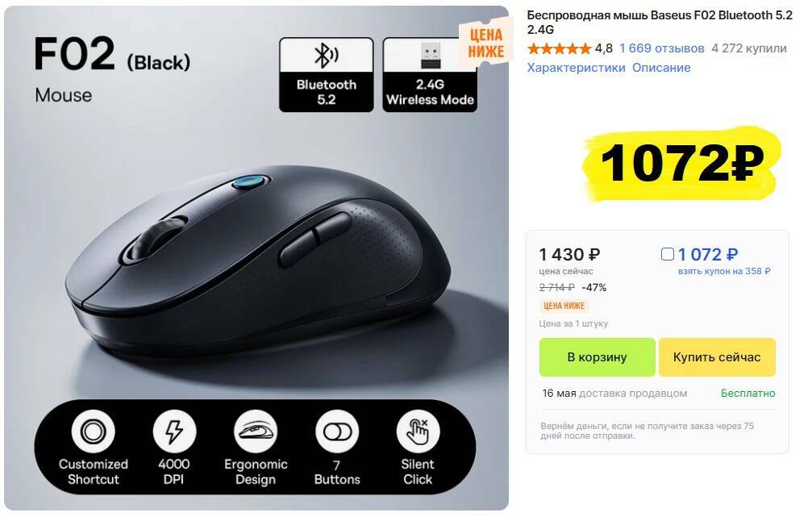
Task: Click the Купить сейчас button
Action: point(717,357)
